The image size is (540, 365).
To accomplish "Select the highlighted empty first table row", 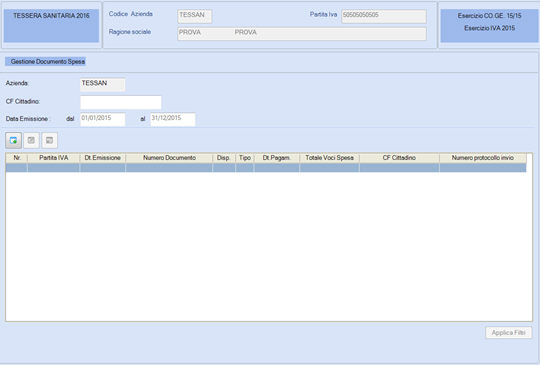I will click(x=266, y=168).
